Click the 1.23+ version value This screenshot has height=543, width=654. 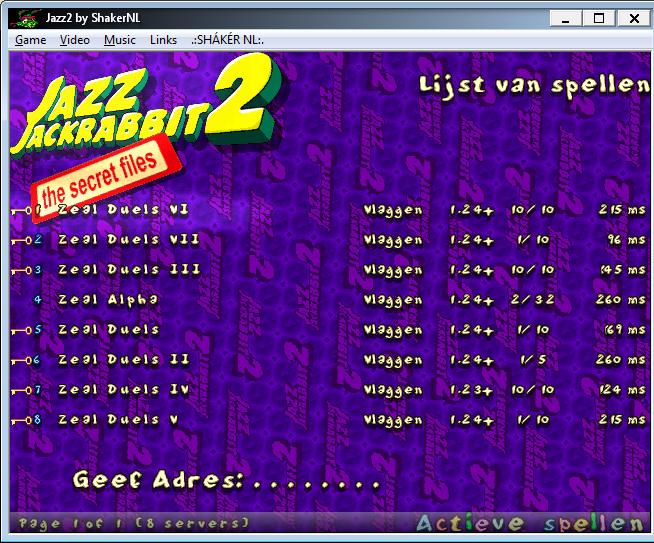click(472, 390)
